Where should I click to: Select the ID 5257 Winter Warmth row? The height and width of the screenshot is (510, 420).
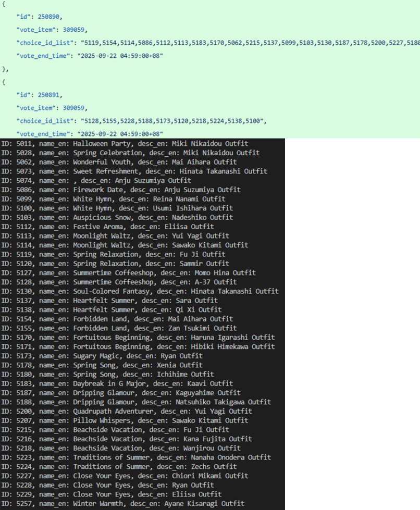click(123, 504)
